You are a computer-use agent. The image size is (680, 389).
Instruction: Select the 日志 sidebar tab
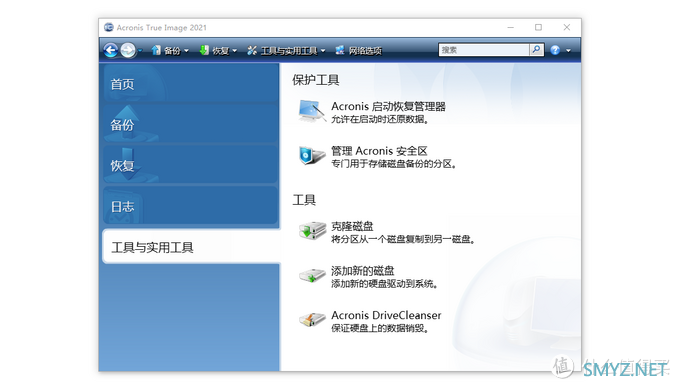(191, 206)
